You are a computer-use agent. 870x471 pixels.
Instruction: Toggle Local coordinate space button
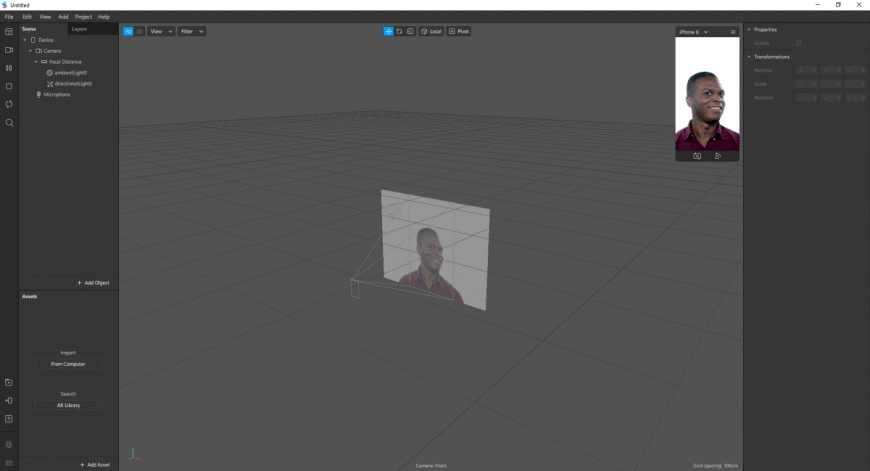pos(431,32)
